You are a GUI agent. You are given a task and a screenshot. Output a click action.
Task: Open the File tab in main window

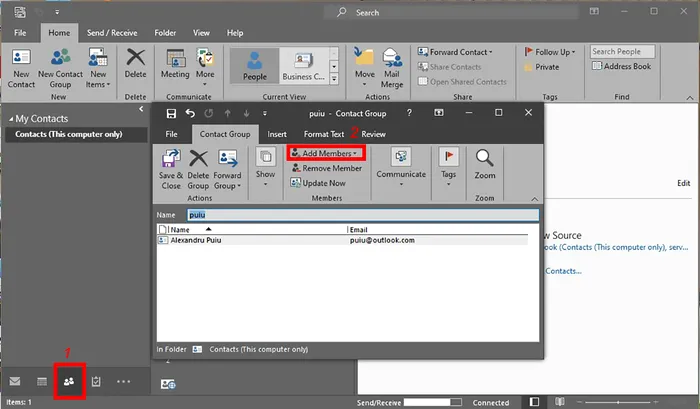(20, 33)
